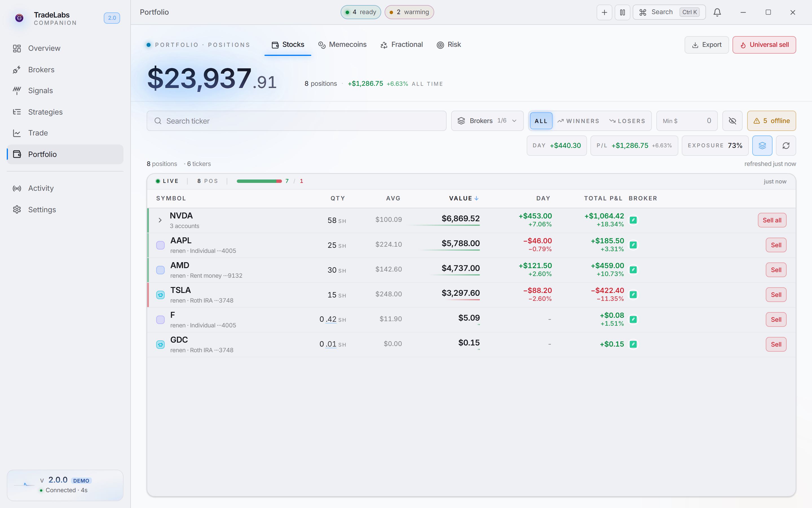The image size is (812, 508).
Task: Click TSLA broker badge icon
Action: point(633,295)
